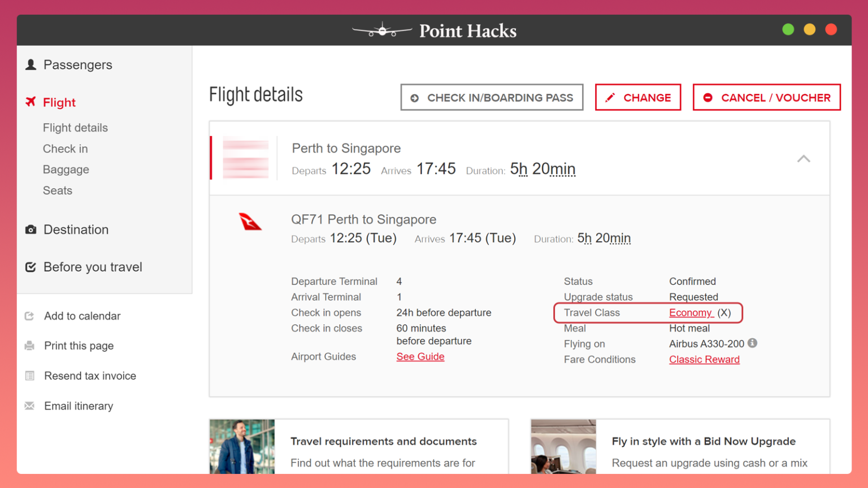The height and width of the screenshot is (488, 868).
Task: Follow the See Guide link for Airport Guides
Action: [x=420, y=356]
